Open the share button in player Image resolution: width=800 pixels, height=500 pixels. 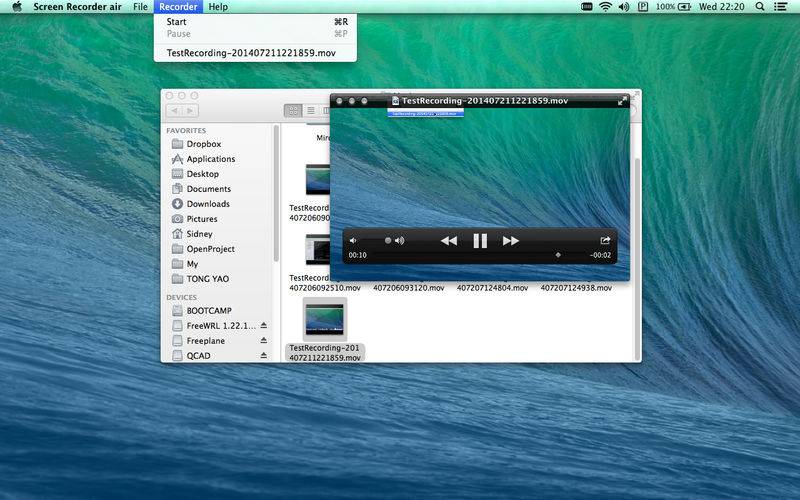pyautogui.click(x=605, y=240)
